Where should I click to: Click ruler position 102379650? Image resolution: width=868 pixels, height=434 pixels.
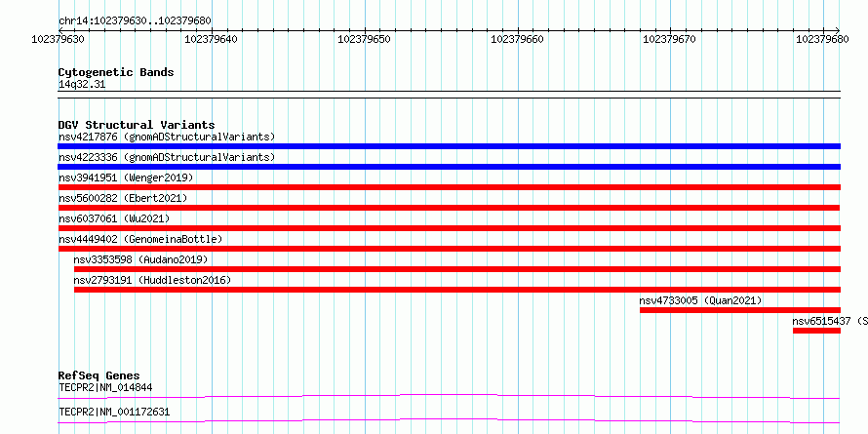coord(364,39)
